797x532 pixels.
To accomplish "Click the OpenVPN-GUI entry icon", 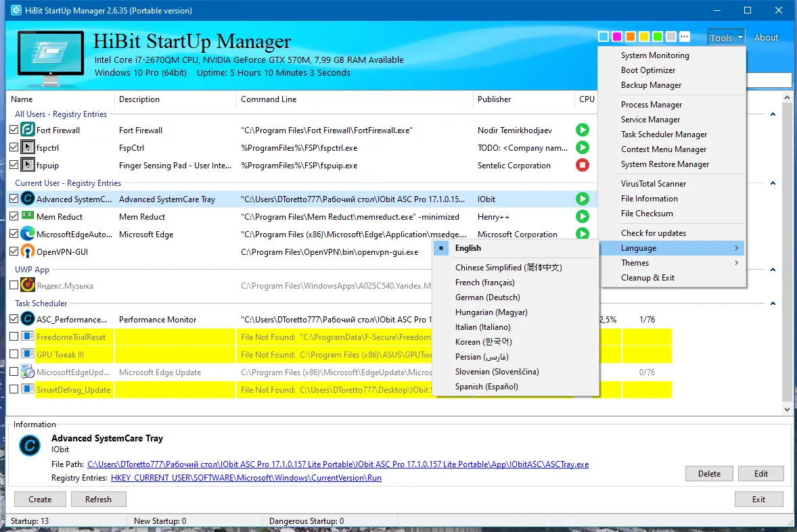I will point(28,251).
